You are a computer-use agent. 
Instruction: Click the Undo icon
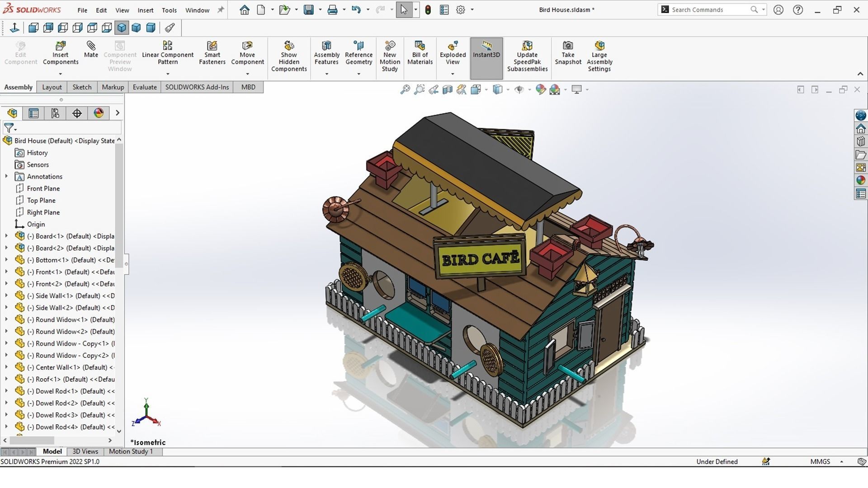356,9
